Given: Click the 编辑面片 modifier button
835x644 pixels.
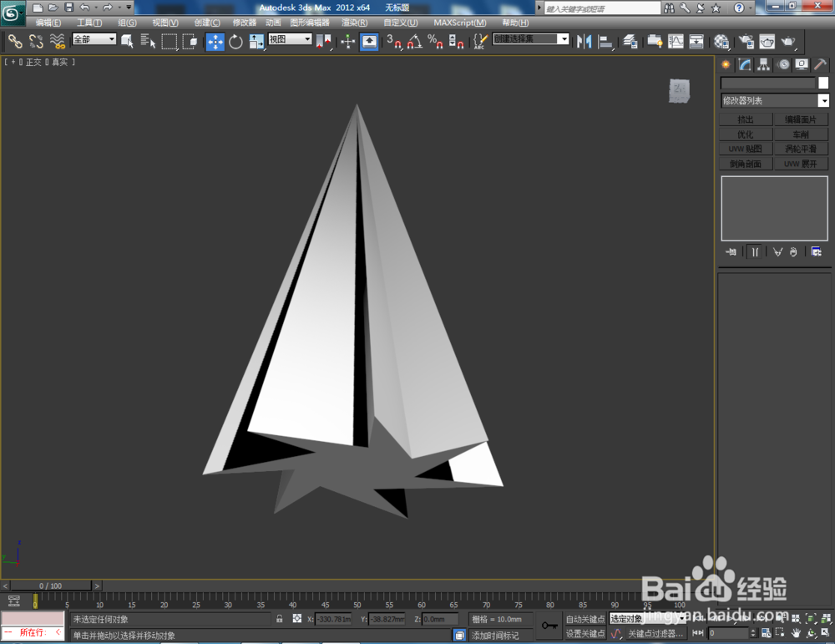Looking at the screenshot, I should 801,119.
